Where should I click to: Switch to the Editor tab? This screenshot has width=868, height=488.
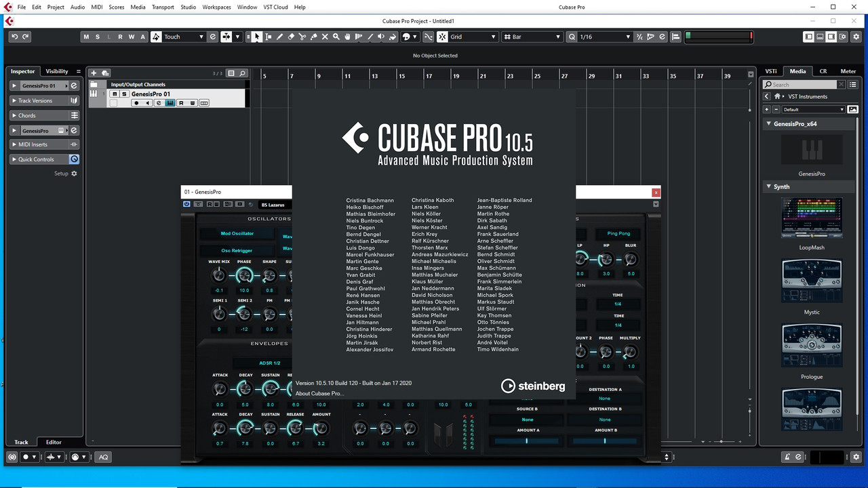tap(54, 442)
